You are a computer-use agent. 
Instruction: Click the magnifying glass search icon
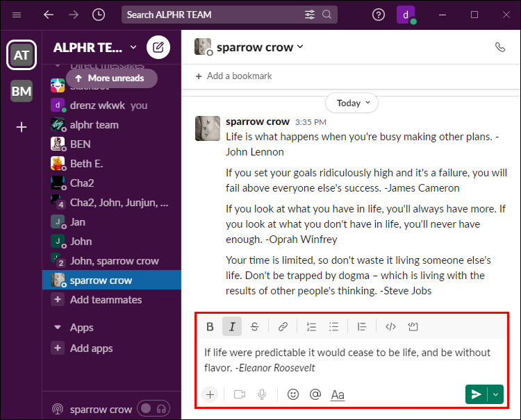[327, 15]
